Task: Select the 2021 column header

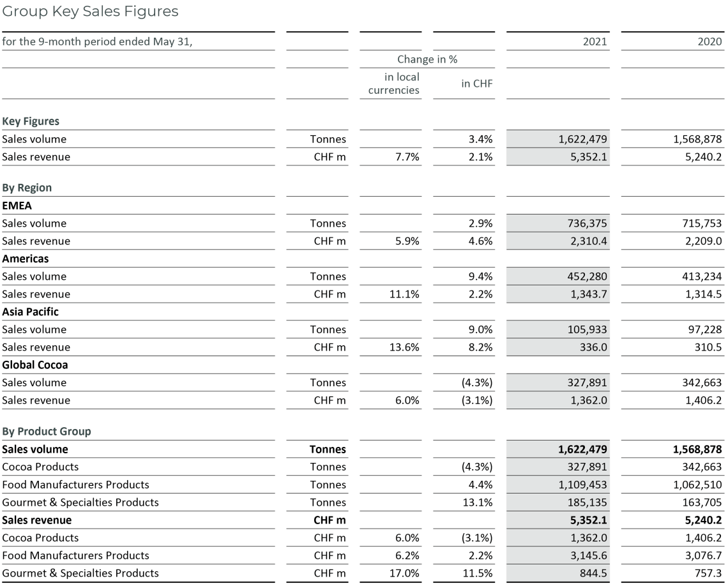Action: (595, 41)
